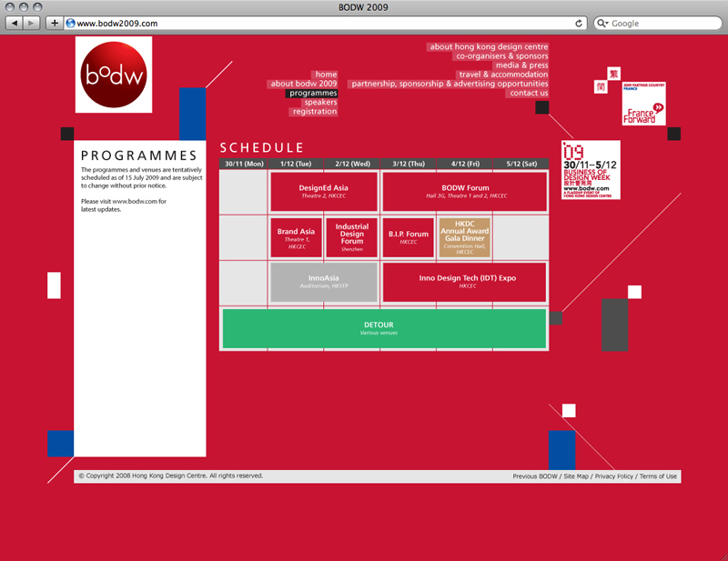The height and width of the screenshot is (561, 728).
Task: Click the 2/12 (Wed) column header
Action: coord(352,164)
